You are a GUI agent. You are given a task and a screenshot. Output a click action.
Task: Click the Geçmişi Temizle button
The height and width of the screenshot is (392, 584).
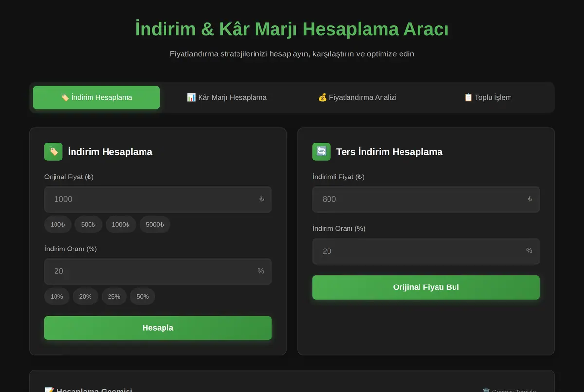510,390
